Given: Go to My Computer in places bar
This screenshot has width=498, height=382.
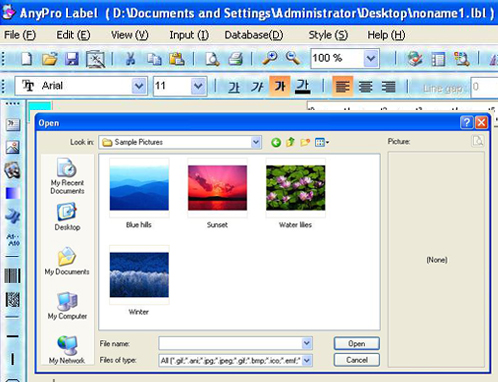Looking at the screenshot, I should pyautogui.click(x=67, y=306).
